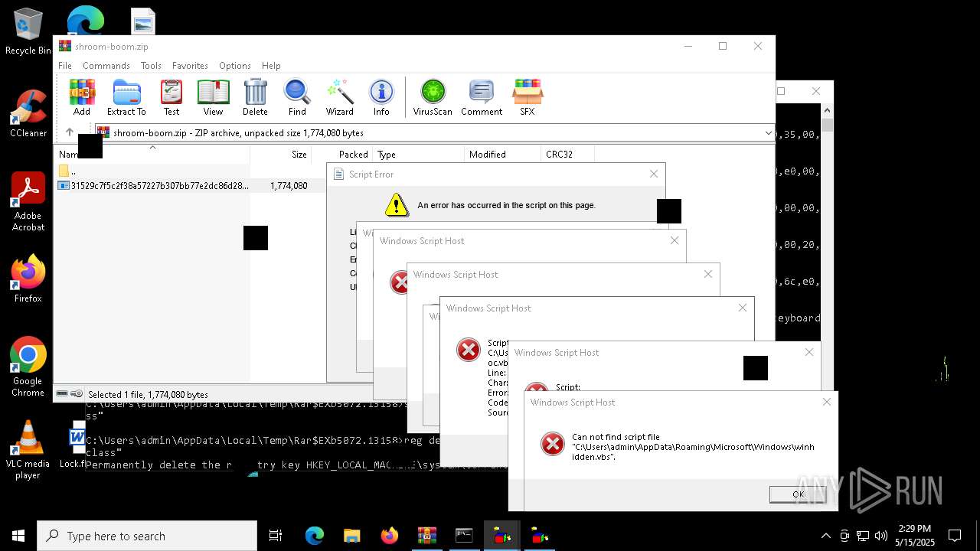Open the notification center icon

click(x=955, y=536)
